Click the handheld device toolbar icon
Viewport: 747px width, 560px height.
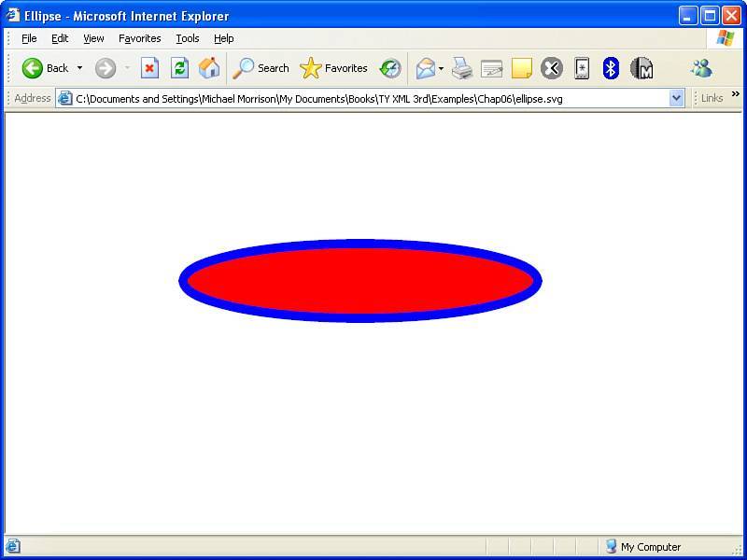pos(582,68)
